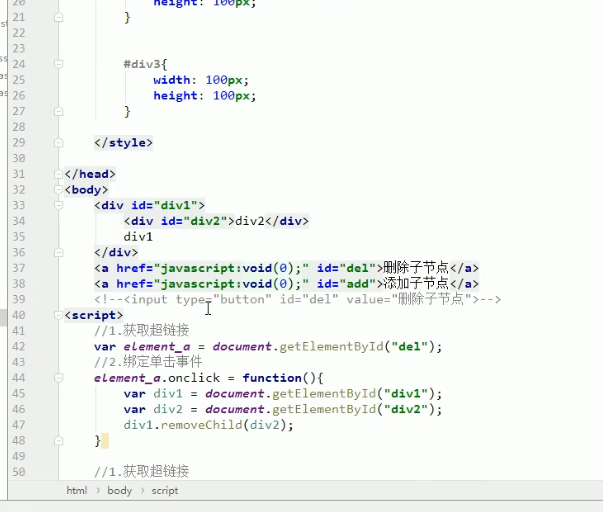Click the div1 text content on line 35
Image resolution: width=603 pixels, height=512 pixels.
point(138,237)
